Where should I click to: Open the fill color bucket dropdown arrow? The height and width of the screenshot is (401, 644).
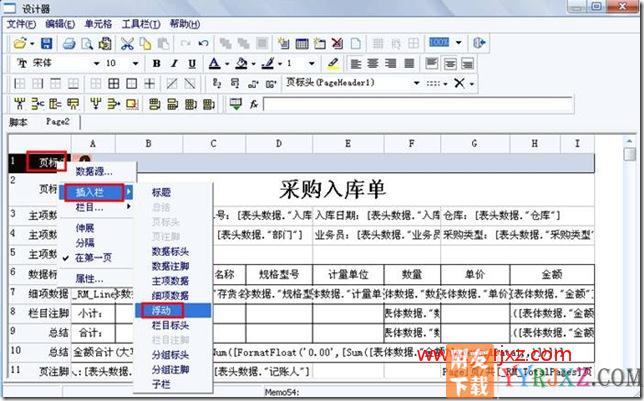point(253,64)
